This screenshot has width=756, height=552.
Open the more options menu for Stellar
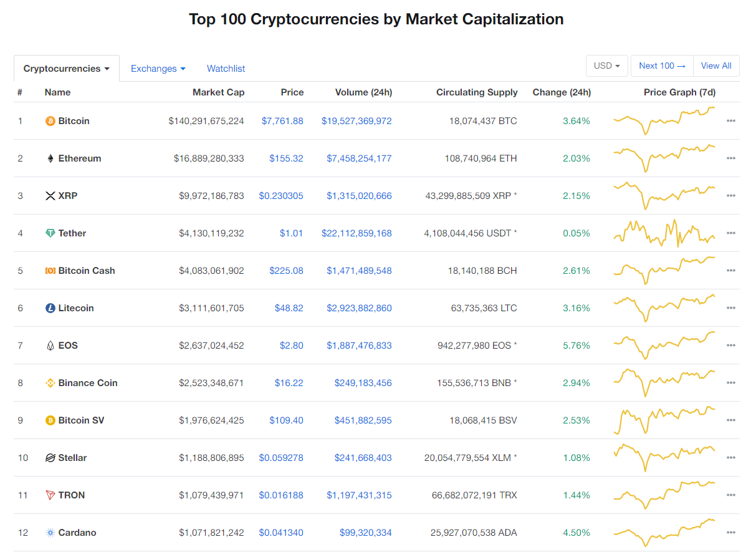pyautogui.click(x=731, y=458)
